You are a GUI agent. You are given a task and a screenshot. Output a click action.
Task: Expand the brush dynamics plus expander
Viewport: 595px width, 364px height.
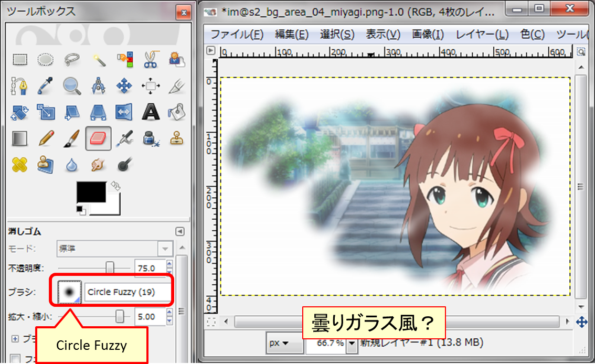15,339
